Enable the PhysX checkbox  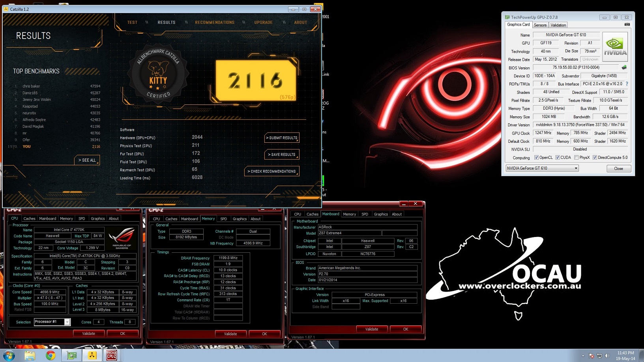pyautogui.click(x=577, y=158)
